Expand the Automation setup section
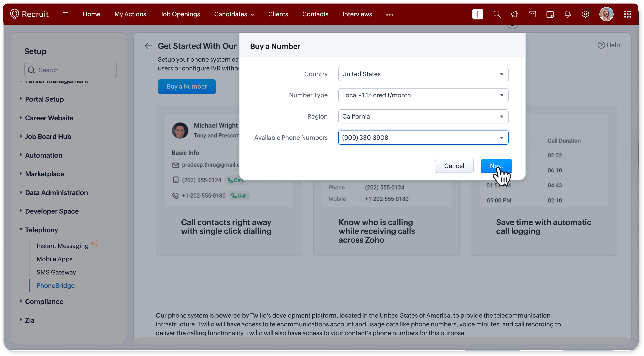 tap(43, 155)
